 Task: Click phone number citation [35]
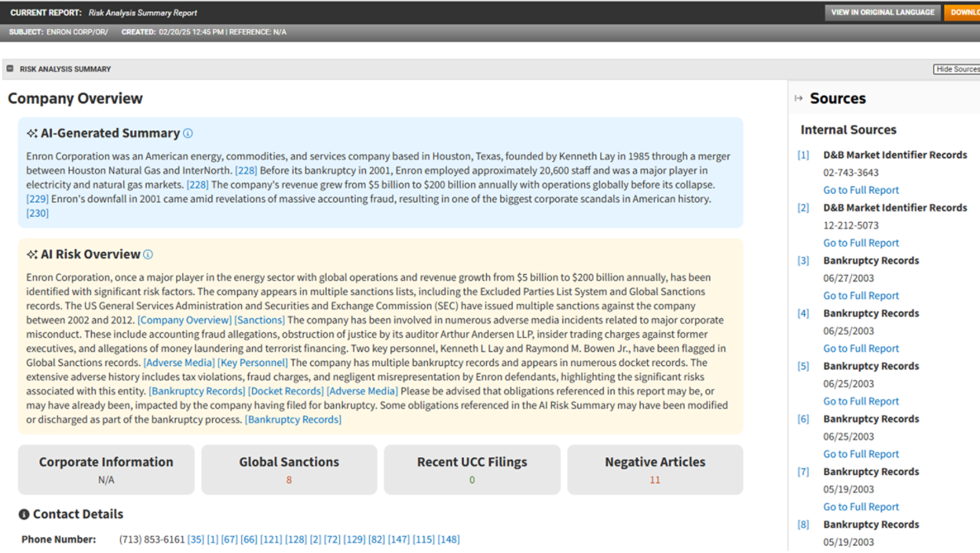[195, 539]
